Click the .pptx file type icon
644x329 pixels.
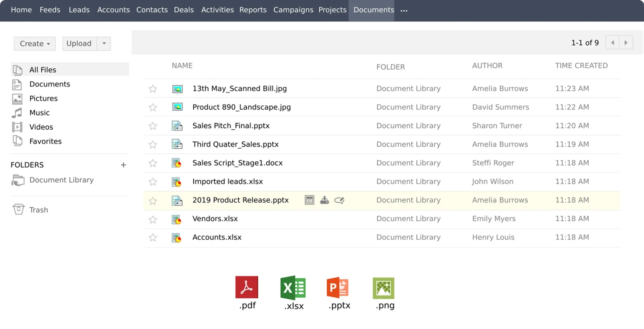pos(338,288)
